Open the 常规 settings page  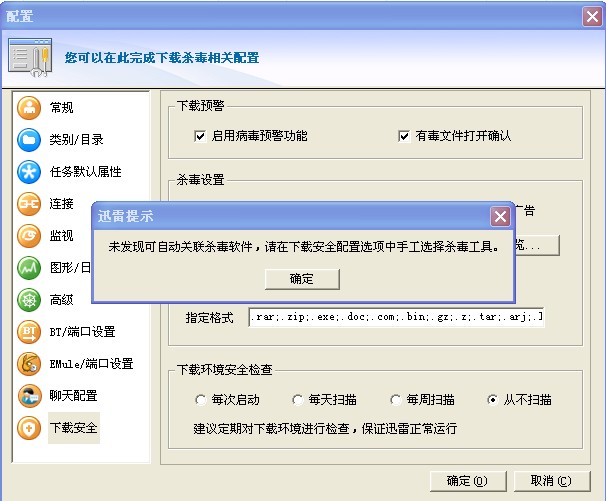click(61, 107)
